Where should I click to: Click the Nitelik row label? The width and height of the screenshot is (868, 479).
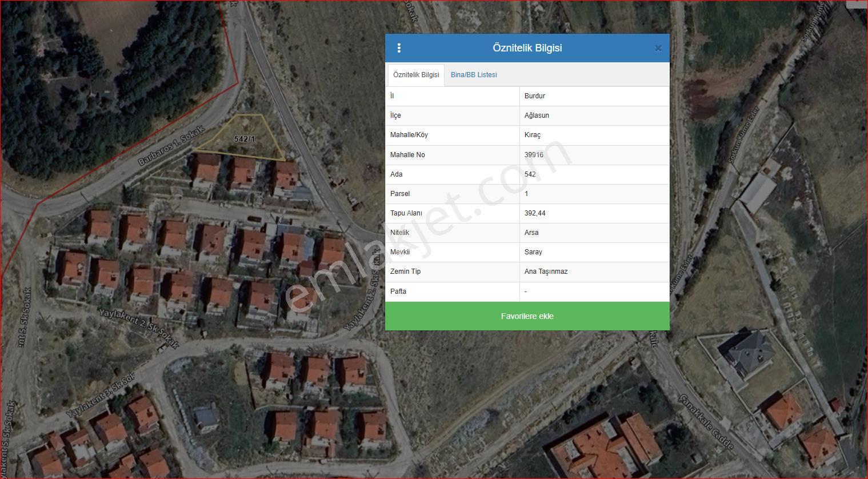(x=399, y=233)
